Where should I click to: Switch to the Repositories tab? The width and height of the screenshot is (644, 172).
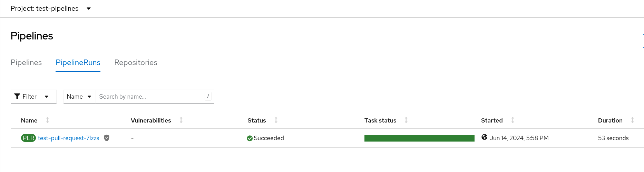136,63
